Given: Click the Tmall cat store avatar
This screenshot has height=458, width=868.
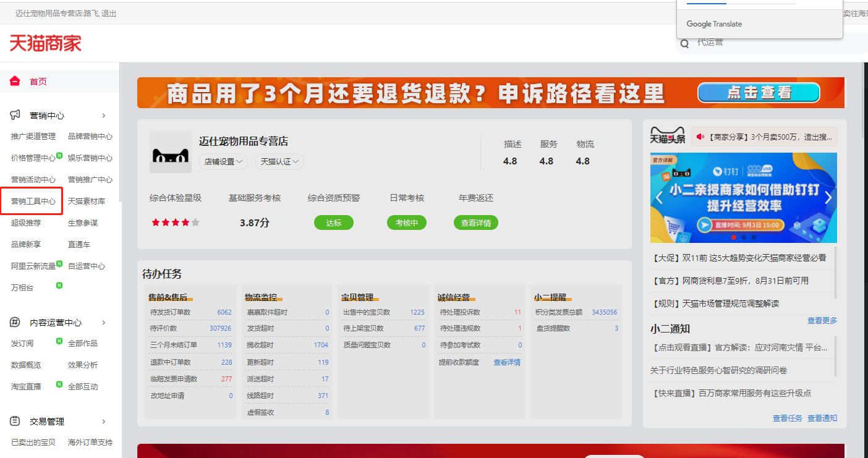Looking at the screenshot, I should 171,152.
